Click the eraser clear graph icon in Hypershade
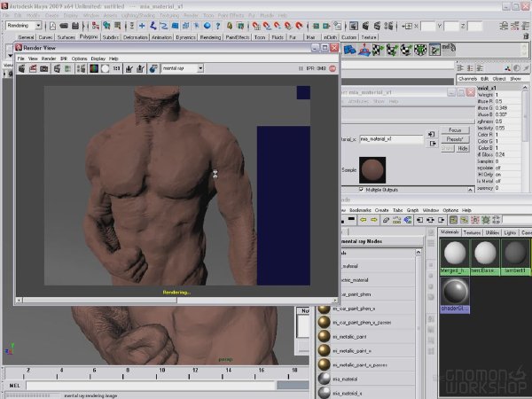 tap(386, 220)
